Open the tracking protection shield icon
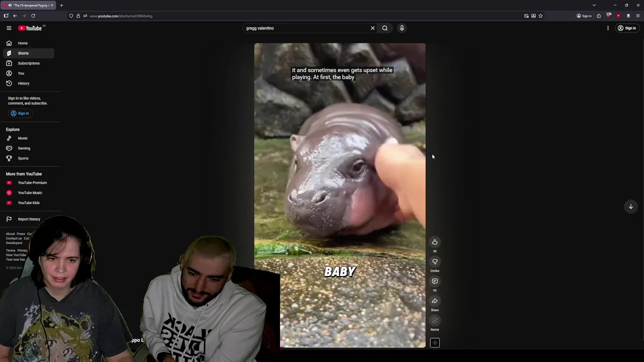The width and height of the screenshot is (644, 362). pyautogui.click(x=71, y=16)
